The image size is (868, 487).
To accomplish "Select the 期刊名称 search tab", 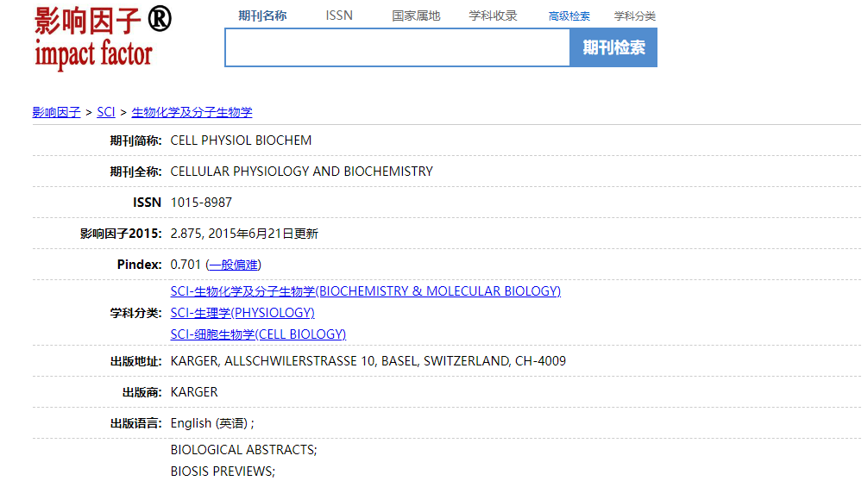I will tap(262, 16).
